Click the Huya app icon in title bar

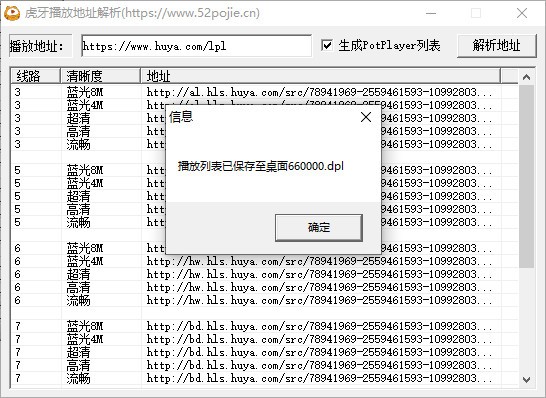click(x=12, y=13)
